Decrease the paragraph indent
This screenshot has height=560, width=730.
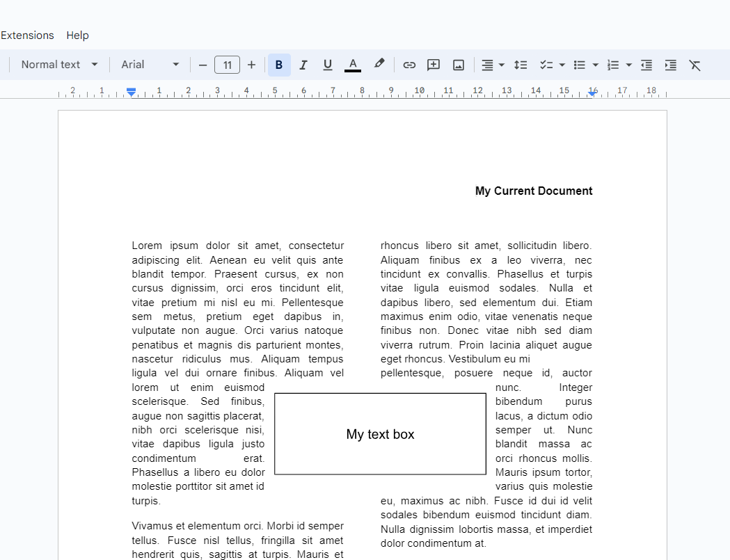pyautogui.click(x=646, y=65)
